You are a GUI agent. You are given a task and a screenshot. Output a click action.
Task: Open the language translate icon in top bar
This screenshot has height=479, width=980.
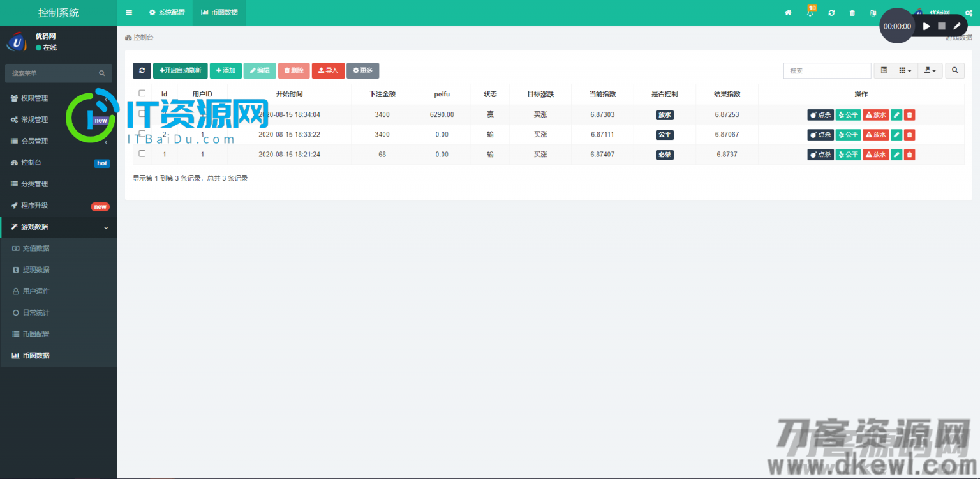(873, 13)
